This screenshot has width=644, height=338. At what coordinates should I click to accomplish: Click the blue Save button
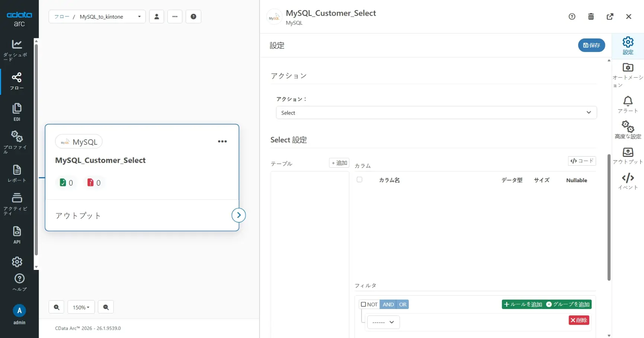pos(591,45)
